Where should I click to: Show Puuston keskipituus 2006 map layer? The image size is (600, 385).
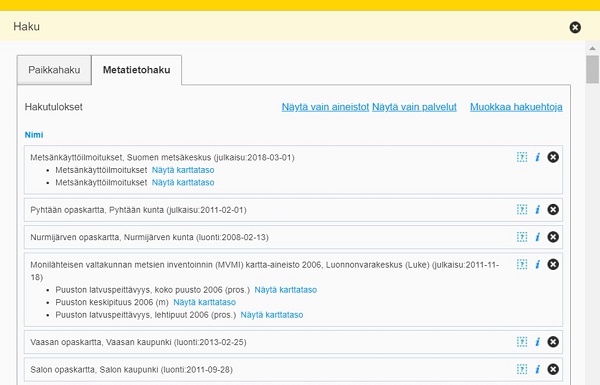205,302
